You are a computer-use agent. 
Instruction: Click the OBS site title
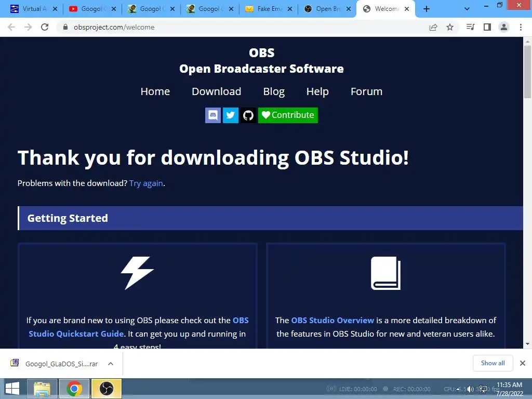[x=262, y=61]
